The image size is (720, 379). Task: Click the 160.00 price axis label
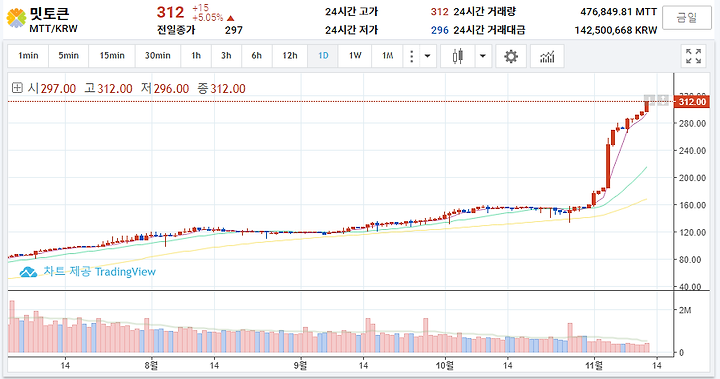point(692,205)
